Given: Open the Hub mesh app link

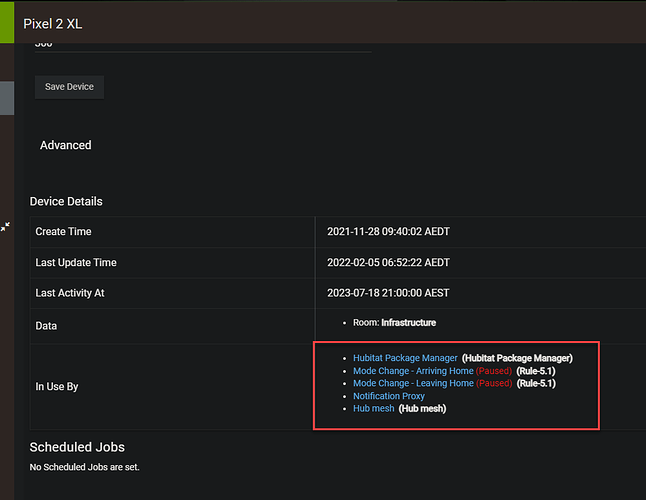Looking at the screenshot, I should click(373, 409).
